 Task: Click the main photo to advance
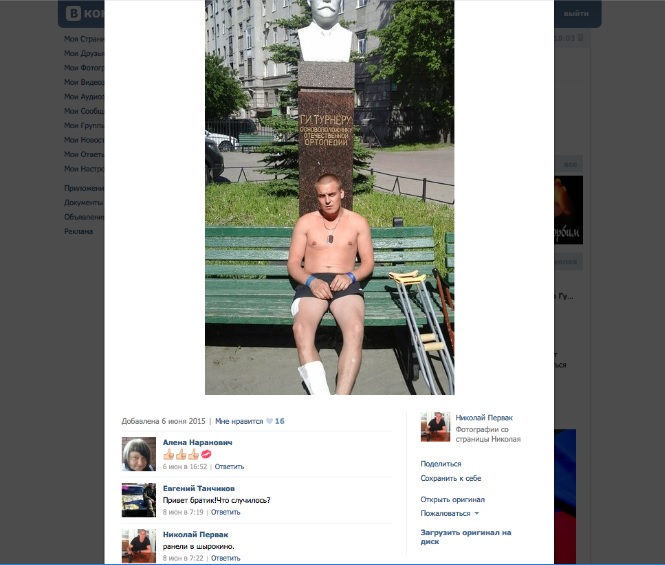(x=330, y=197)
